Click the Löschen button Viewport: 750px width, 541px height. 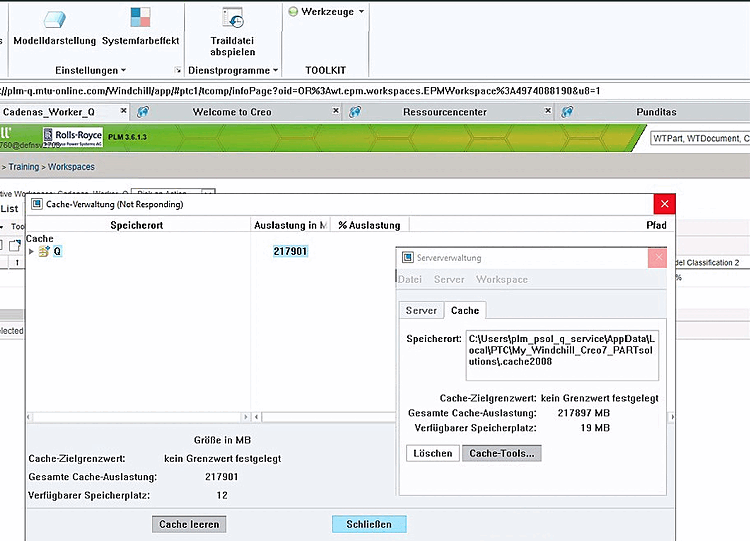click(x=433, y=453)
